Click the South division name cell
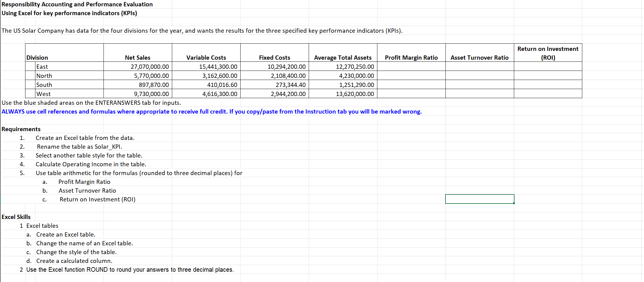644x282 pixels. coord(70,85)
